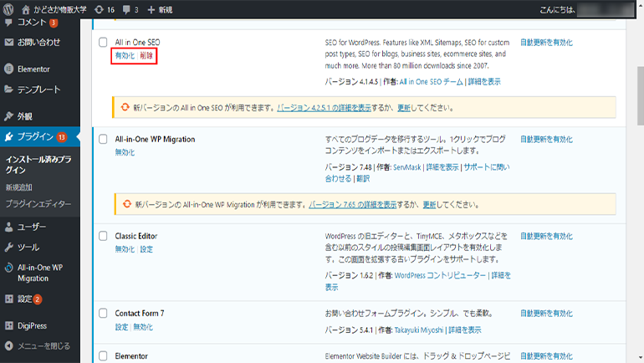Check the Elementor plugin checkbox
The image size is (644, 363).
103,356
